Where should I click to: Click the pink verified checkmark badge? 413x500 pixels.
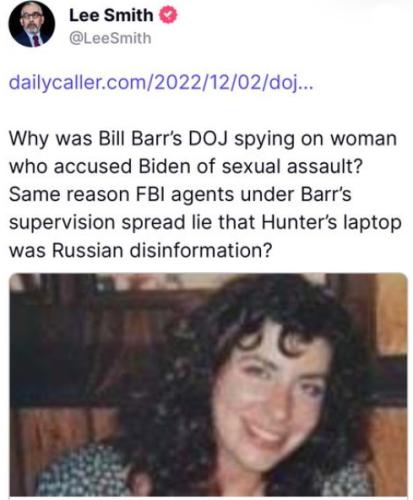[168, 15]
